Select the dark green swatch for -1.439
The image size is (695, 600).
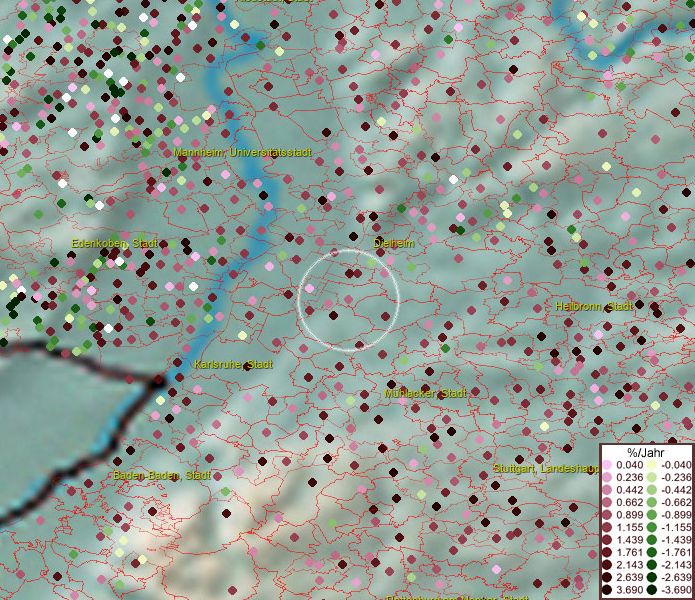[x=652, y=540]
